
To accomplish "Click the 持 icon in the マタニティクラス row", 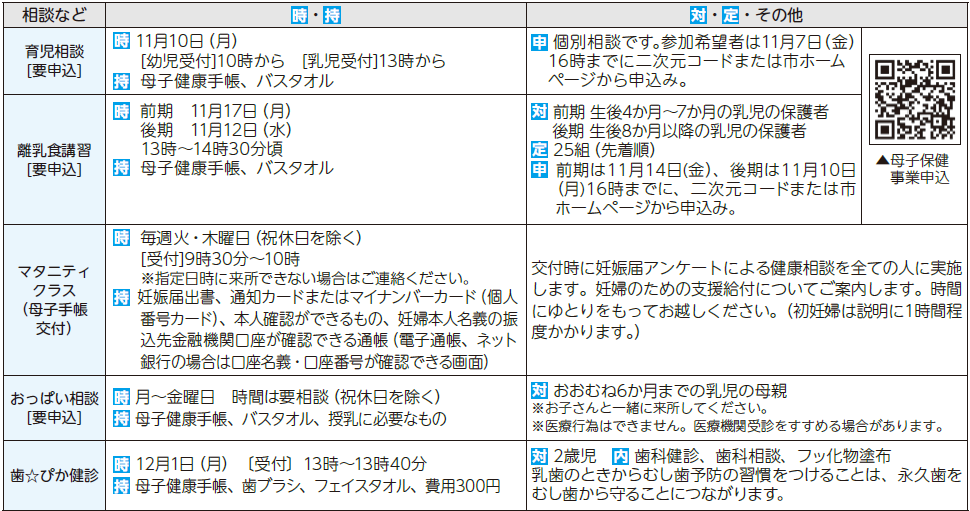I will pyautogui.click(x=121, y=297).
